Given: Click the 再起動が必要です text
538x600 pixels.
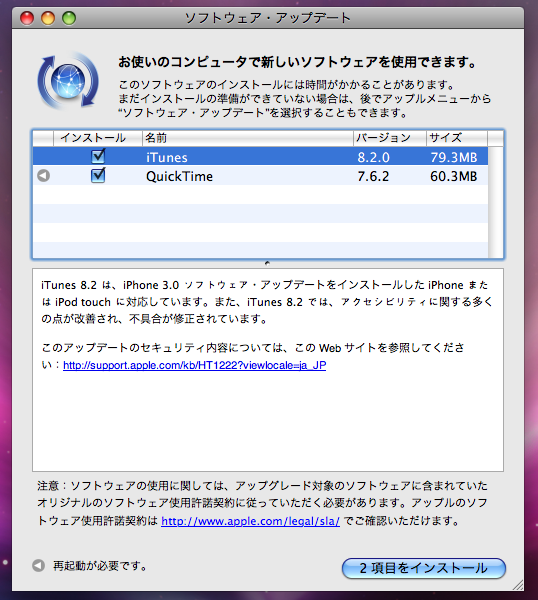Looking at the screenshot, I should pyautogui.click(x=100, y=566).
